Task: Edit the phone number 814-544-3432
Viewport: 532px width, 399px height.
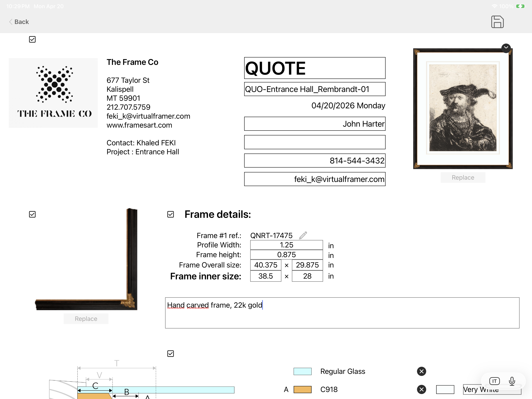Action: coord(314,161)
